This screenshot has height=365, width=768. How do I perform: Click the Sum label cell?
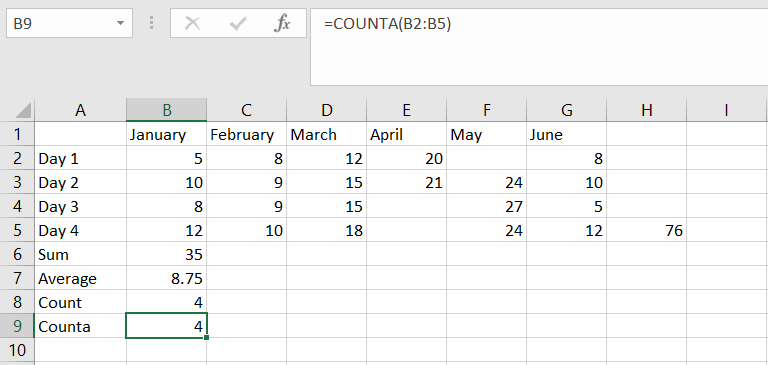[x=80, y=254]
